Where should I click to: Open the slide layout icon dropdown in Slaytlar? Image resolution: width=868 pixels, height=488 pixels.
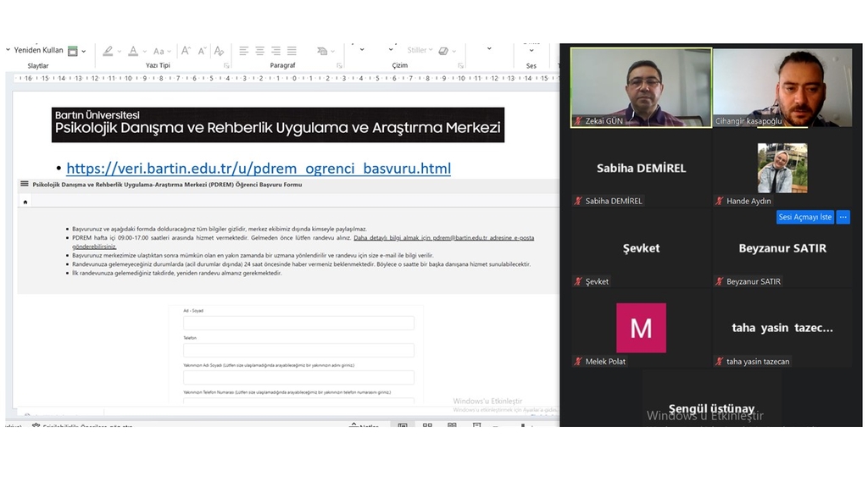[75, 51]
